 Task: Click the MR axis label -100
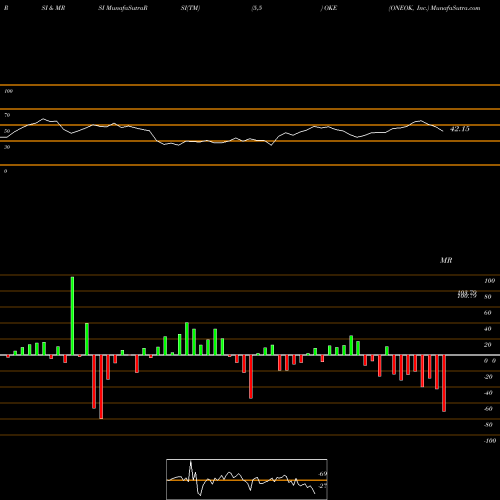coord(489,441)
